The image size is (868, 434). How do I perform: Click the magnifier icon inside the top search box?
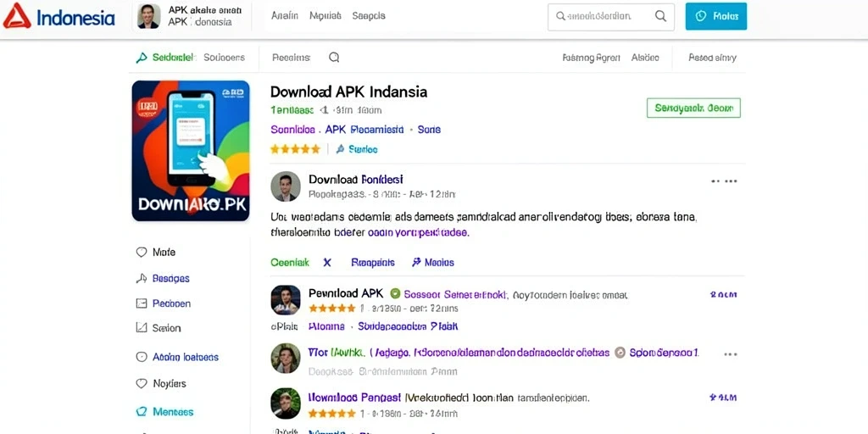(x=660, y=16)
